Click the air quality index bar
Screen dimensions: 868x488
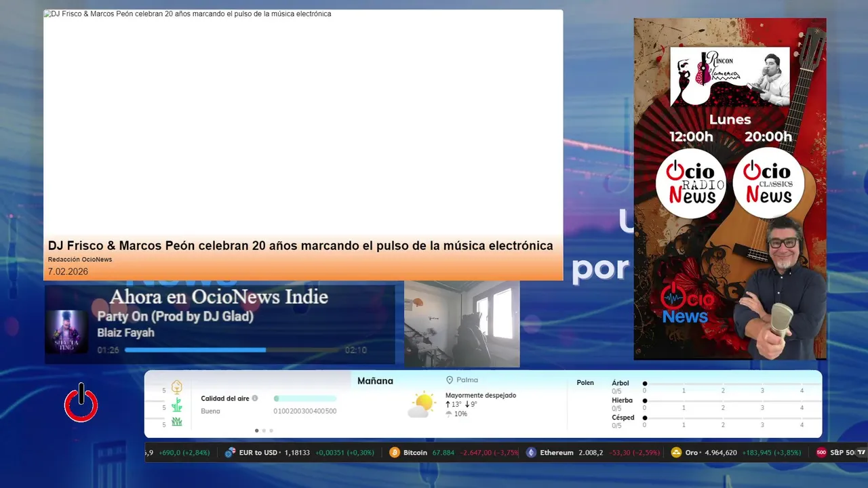point(305,399)
